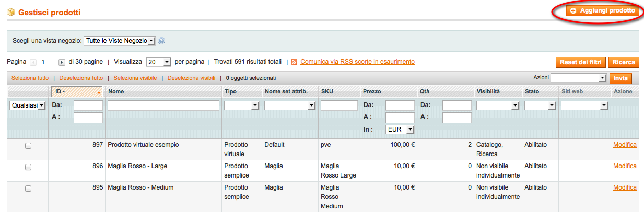Open items per page dropdown showing 20
The width and height of the screenshot is (644, 212).
click(x=159, y=62)
